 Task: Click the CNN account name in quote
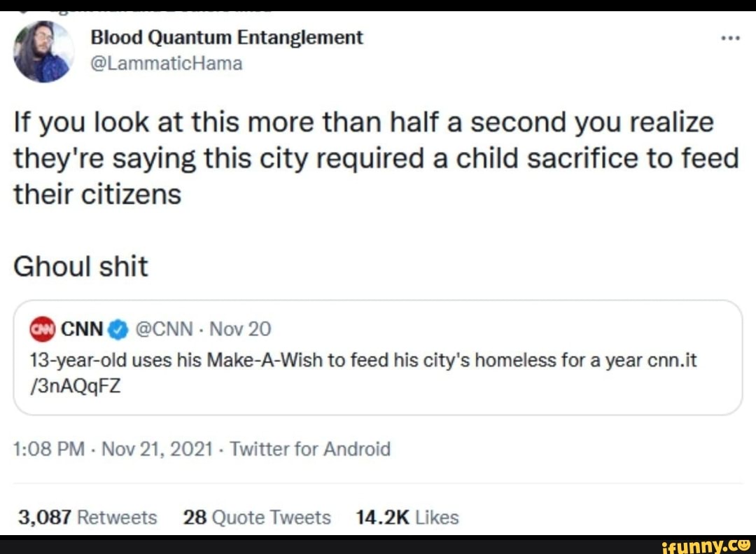coord(83,329)
